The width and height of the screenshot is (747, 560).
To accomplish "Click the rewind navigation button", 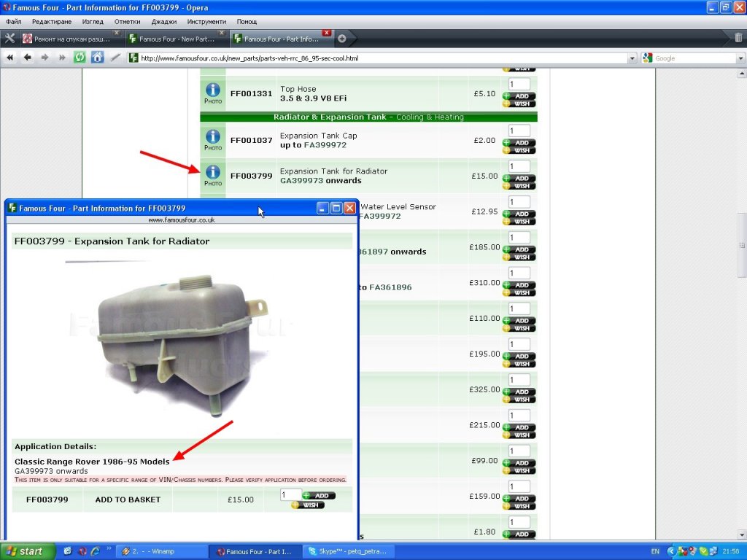I will coord(10,58).
